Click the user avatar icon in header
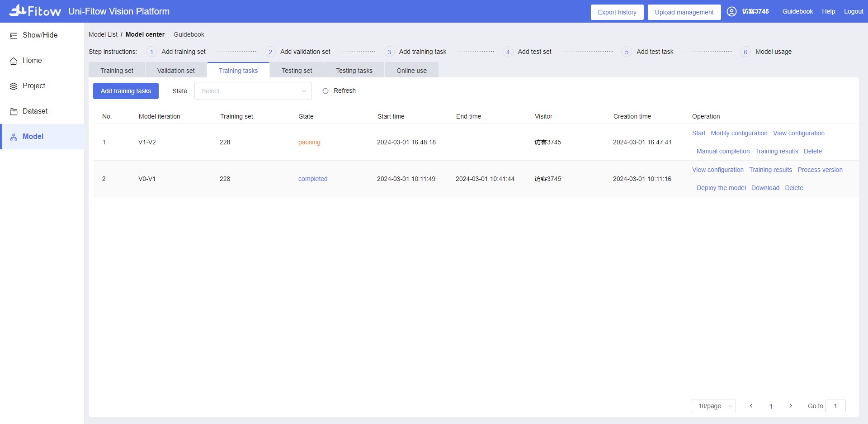Image resolution: width=868 pixels, height=424 pixels. click(731, 12)
